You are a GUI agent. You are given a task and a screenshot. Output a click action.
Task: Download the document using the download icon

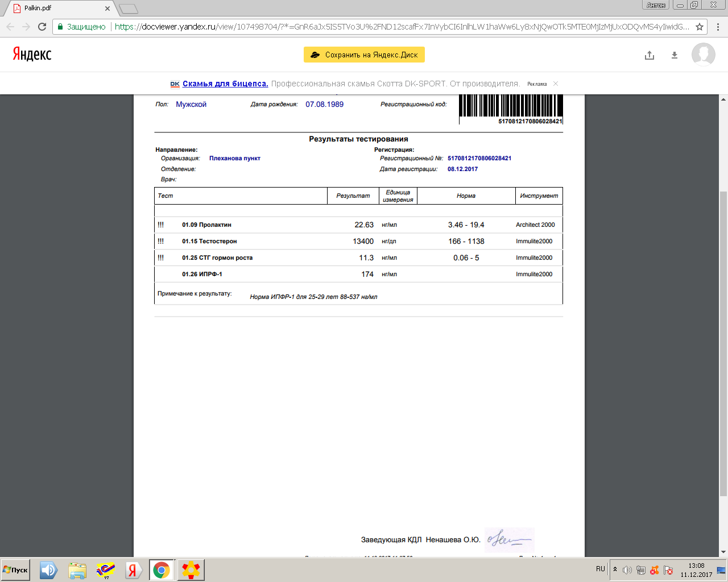[x=675, y=55]
